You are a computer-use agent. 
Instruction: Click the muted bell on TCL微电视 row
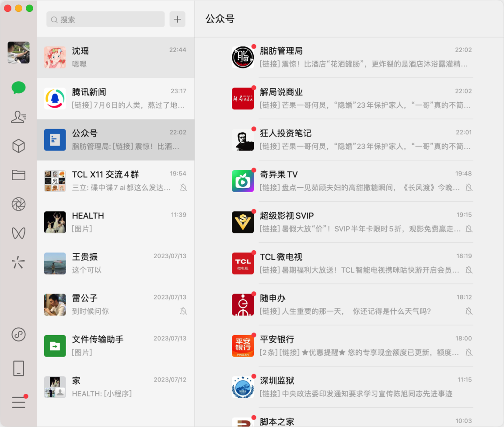point(469,269)
